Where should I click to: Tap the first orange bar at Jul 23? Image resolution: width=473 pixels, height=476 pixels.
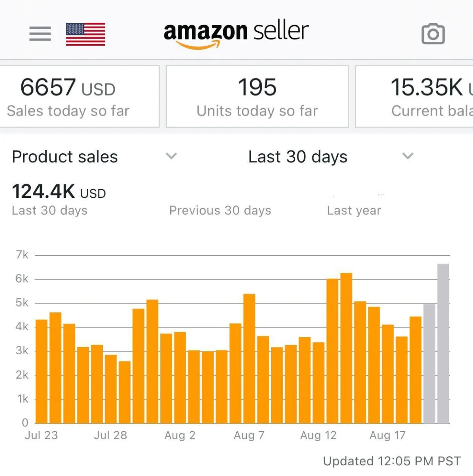point(41,372)
